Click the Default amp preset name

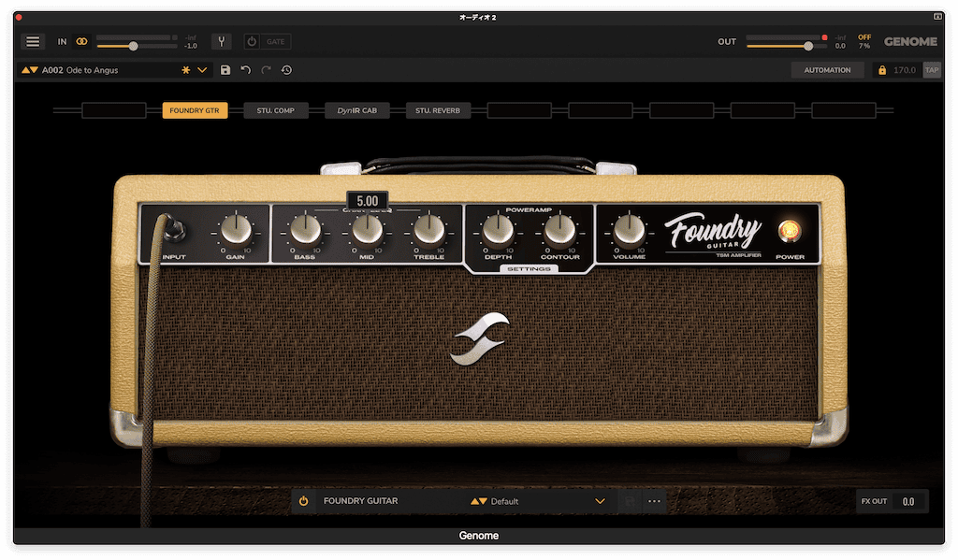tap(504, 501)
